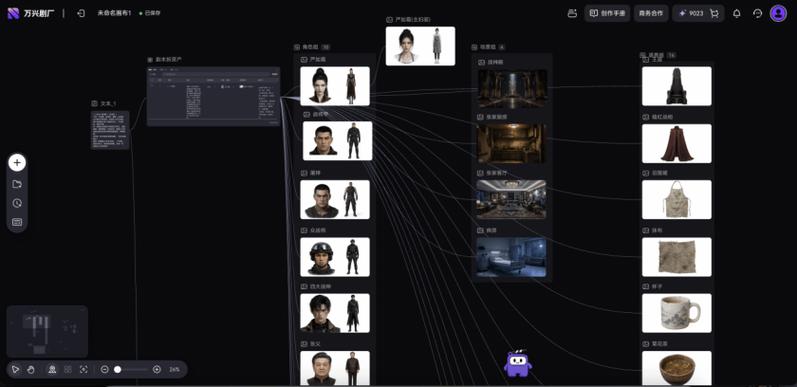Click the canvas minimap overview
This screenshot has height=387, width=797.
[47, 331]
